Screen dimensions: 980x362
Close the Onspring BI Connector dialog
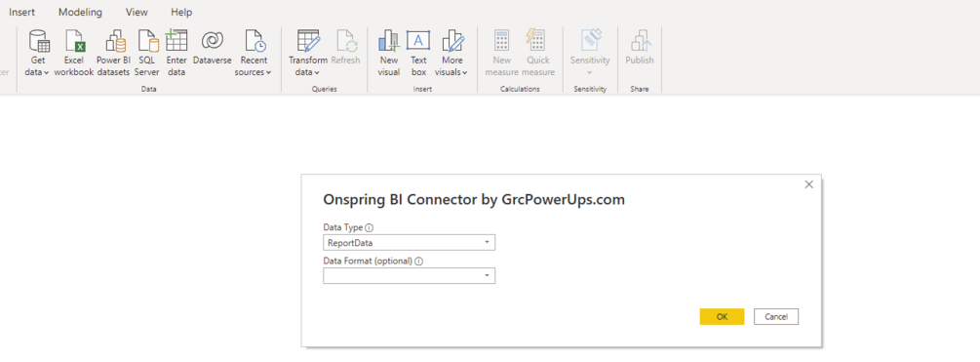[x=808, y=184]
